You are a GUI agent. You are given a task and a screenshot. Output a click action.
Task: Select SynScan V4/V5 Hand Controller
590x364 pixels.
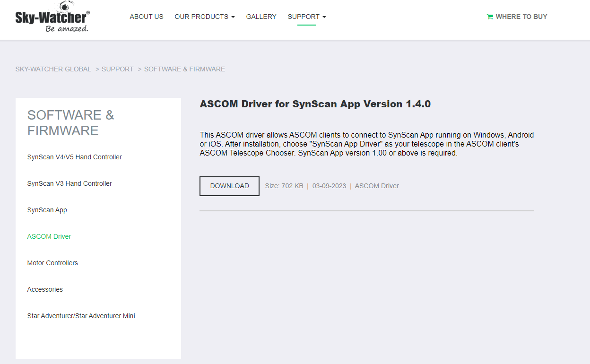point(75,157)
